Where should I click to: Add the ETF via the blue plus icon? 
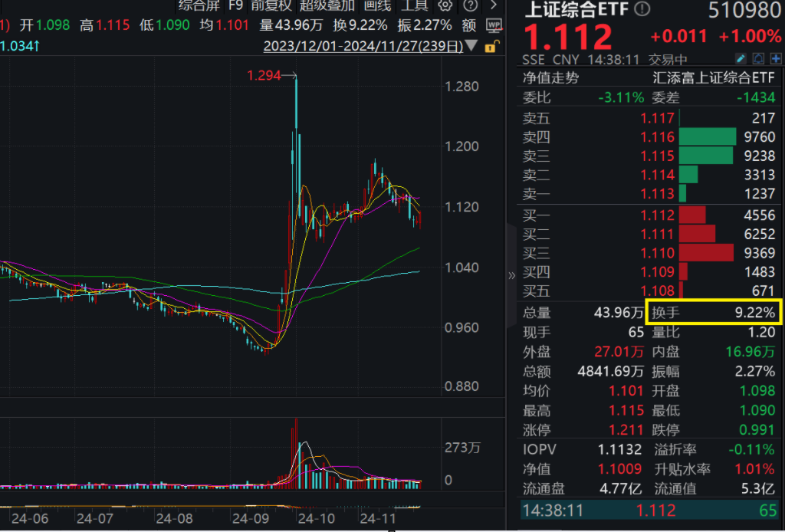(x=776, y=57)
